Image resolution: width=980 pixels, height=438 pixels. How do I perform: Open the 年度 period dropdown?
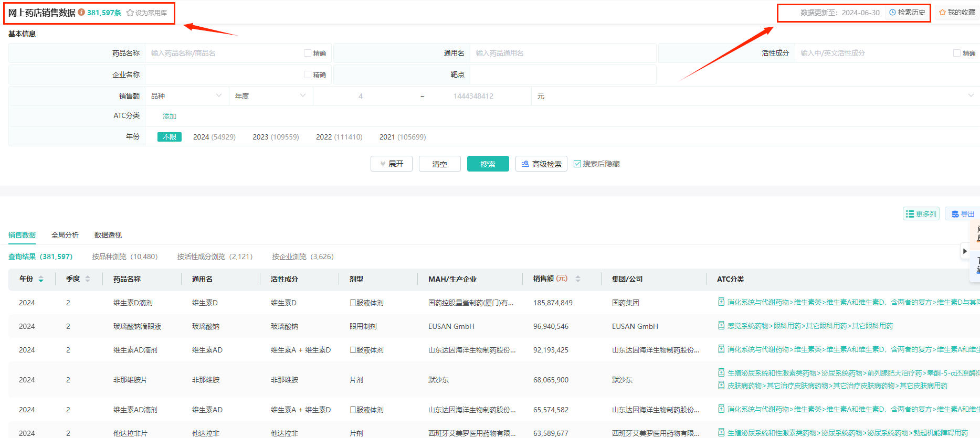[270, 96]
